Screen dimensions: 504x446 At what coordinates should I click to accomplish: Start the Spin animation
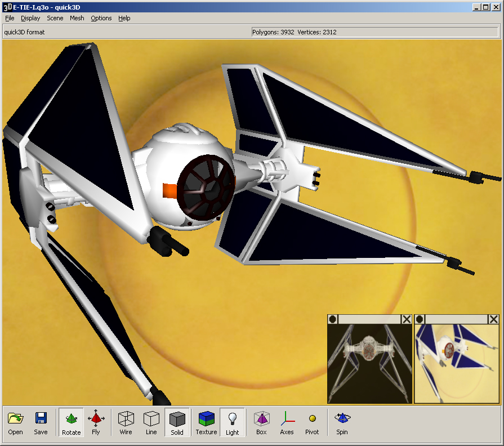[x=342, y=422]
